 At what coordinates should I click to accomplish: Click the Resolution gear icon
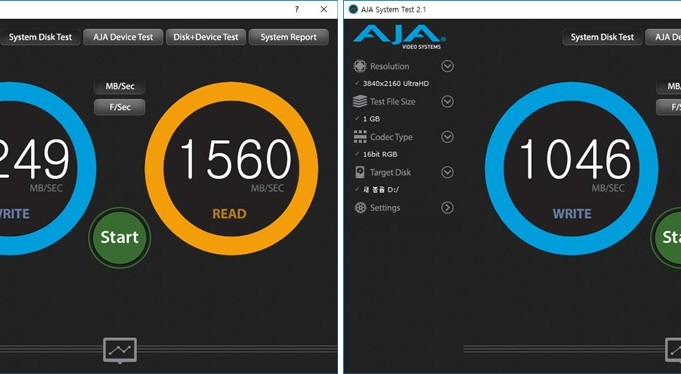360,66
